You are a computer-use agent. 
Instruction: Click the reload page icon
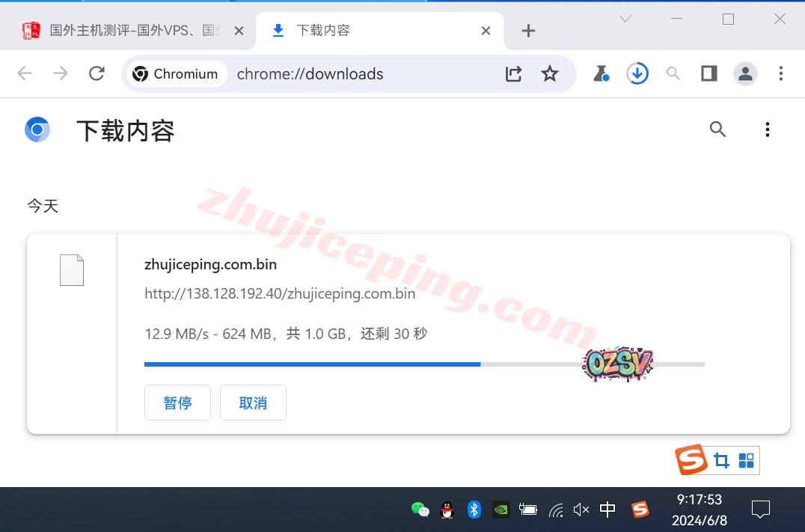pyautogui.click(x=97, y=73)
